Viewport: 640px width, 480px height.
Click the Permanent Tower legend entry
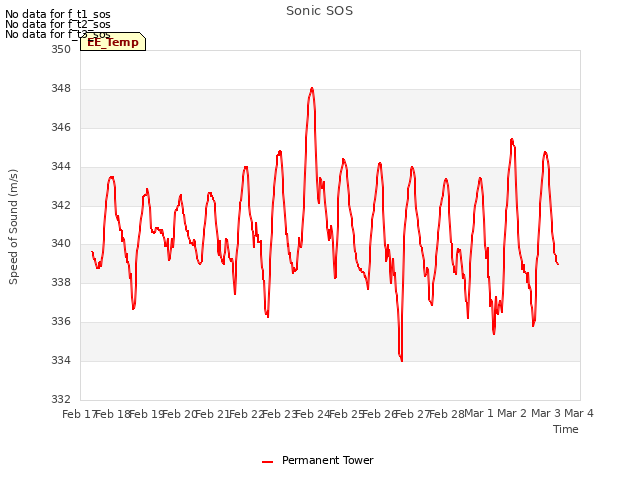318,460
